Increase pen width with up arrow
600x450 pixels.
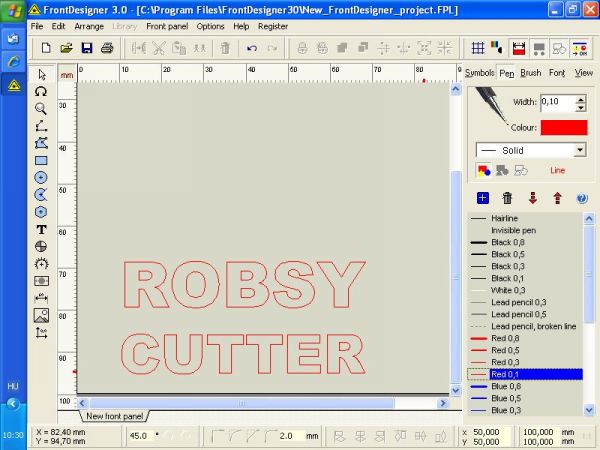pos(581,98)
